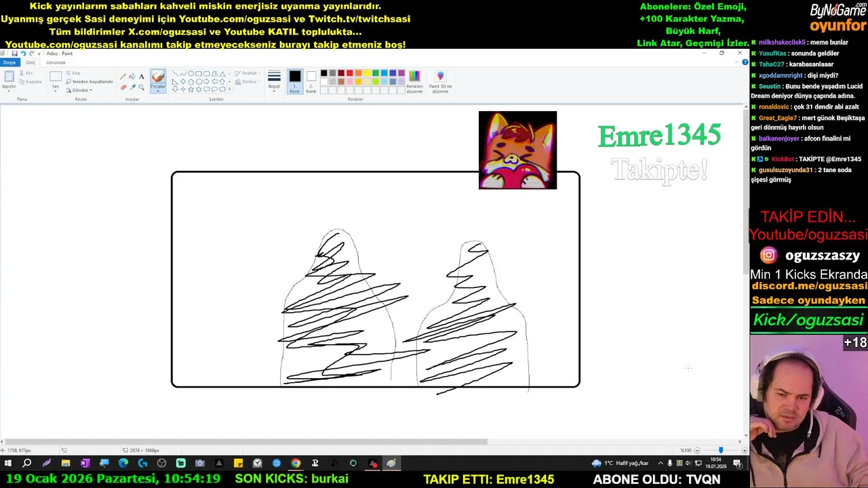
Task: Click the Kes scissors button
Action: coord(26,73)
